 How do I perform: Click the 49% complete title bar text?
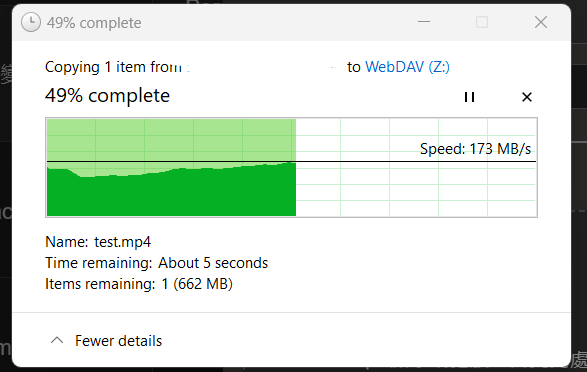94,23
